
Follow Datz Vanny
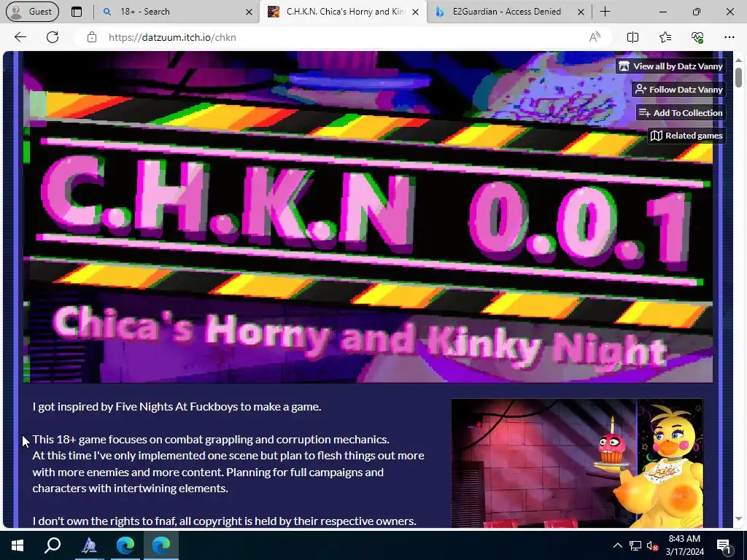679,90
